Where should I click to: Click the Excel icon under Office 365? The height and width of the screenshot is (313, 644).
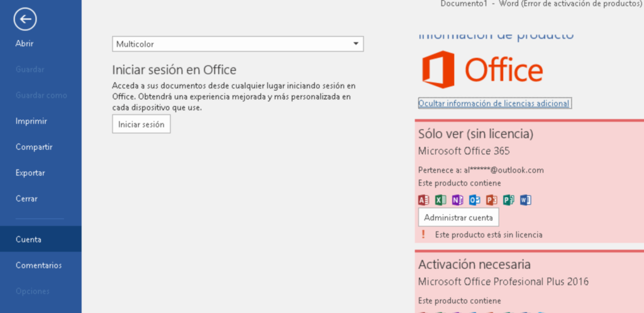[440, 200]
